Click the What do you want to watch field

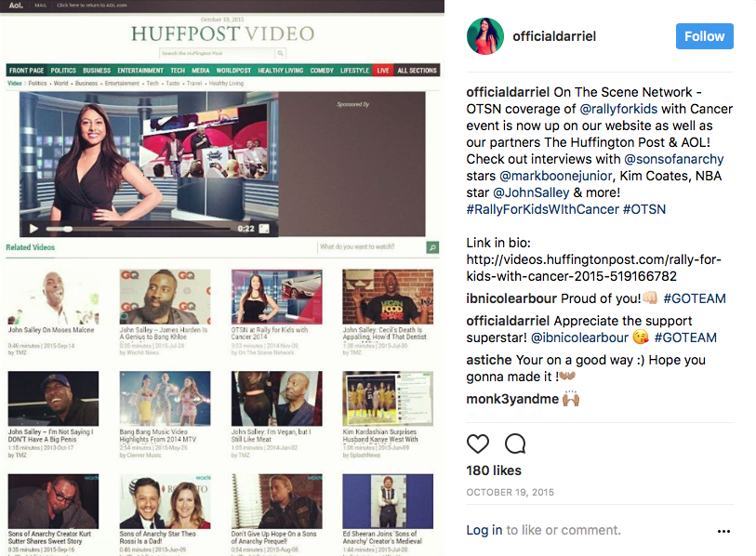point(372,247)
